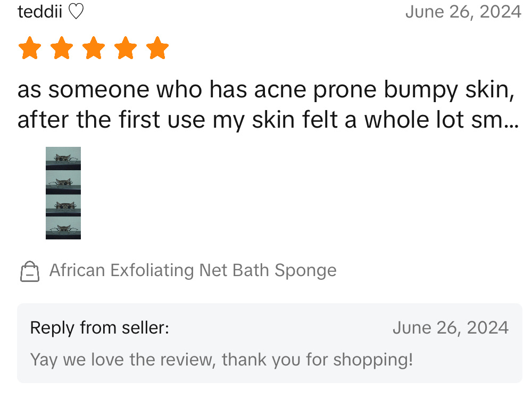Open African Exfoliating Net Bath Sponge product
The height and width of the screenshot is (399, 532).
193,270
